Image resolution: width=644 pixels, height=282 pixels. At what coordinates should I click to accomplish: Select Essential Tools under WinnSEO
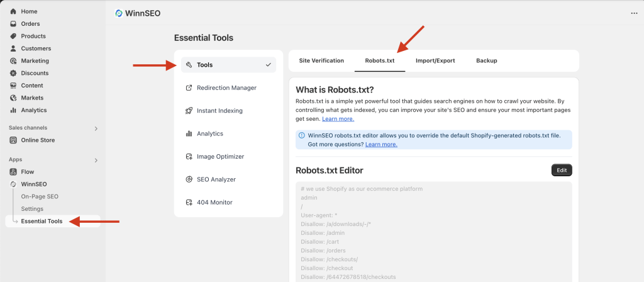(53, 221)
